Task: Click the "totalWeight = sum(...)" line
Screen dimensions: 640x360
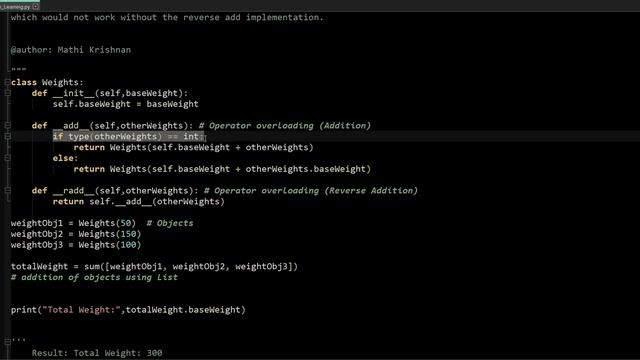Action: pyautogui.click(x=154, y=267)
